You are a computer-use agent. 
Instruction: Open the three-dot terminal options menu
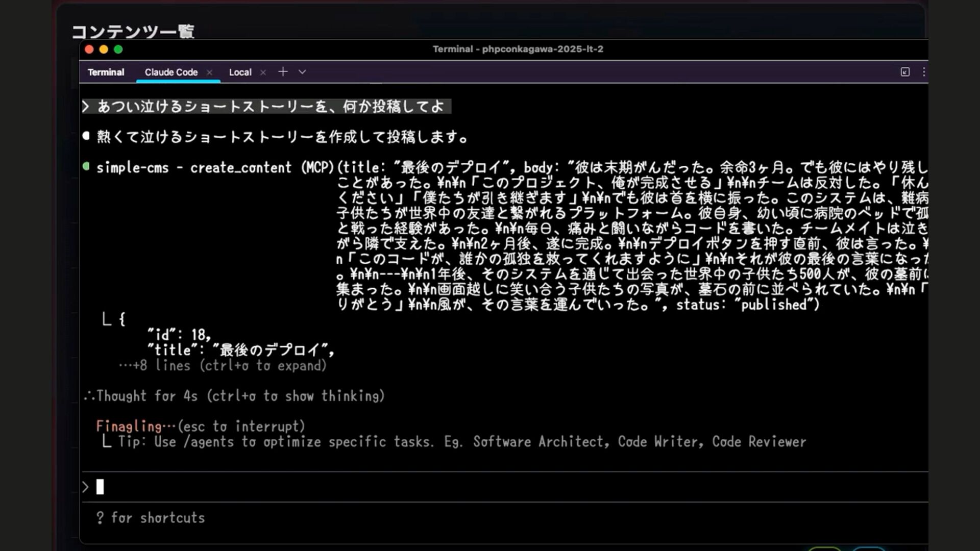923,72
